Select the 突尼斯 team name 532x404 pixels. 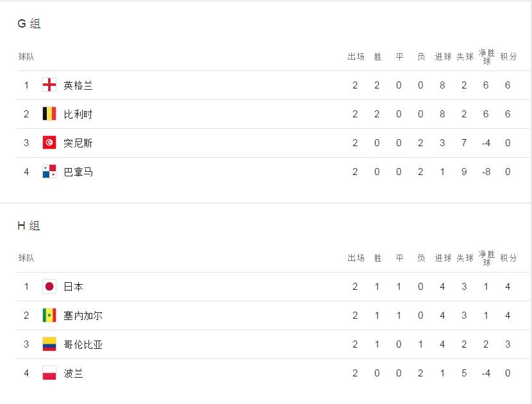(78, 143)
